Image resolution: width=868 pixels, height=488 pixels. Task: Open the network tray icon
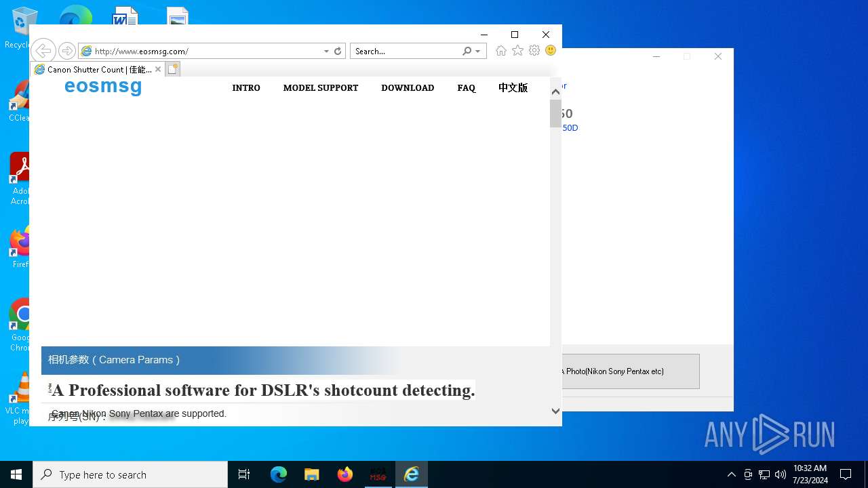point(764,474)
